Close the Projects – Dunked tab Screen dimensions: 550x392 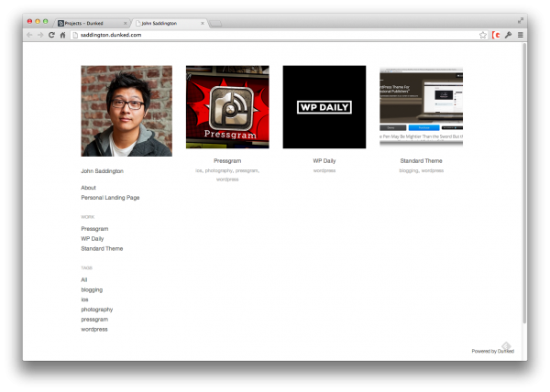(125, 24)
